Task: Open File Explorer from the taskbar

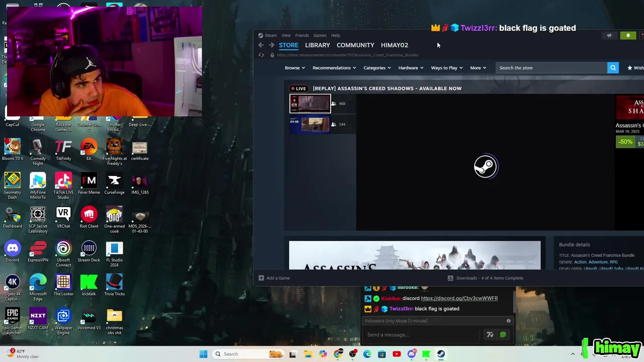Action: point(308,354)
